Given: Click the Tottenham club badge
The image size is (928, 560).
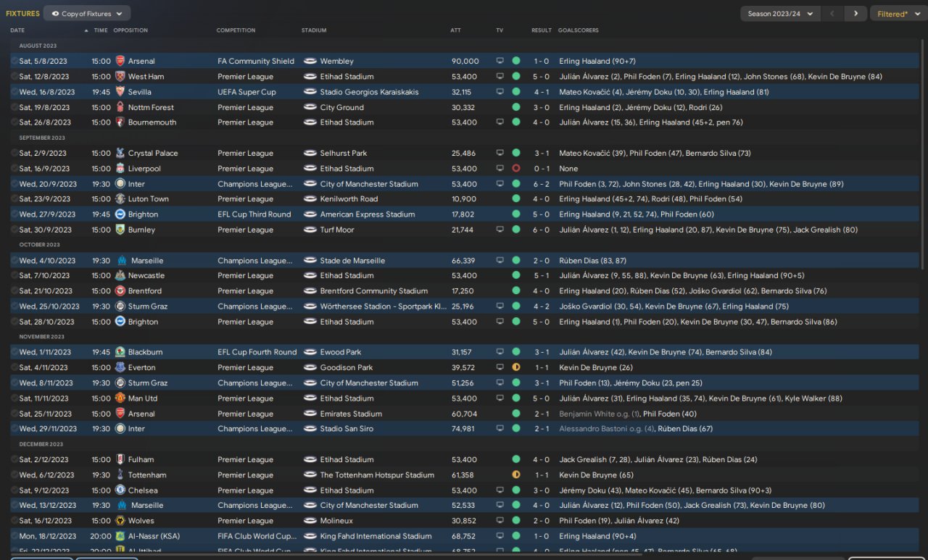Looking at the screenshot, I should pyautogui.click(x=120, y=475).
